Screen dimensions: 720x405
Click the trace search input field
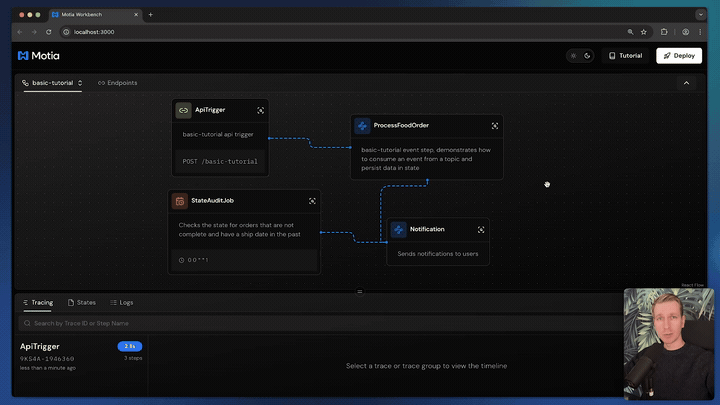click(200, 323)
